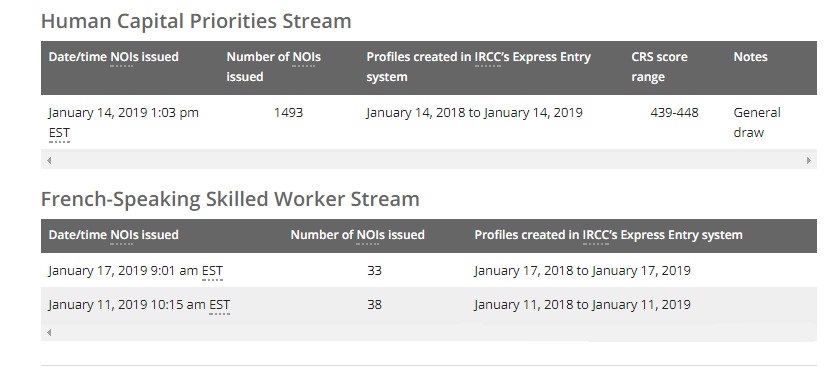Click January 11, 2019 10:15 am cell

click(139, 305)
